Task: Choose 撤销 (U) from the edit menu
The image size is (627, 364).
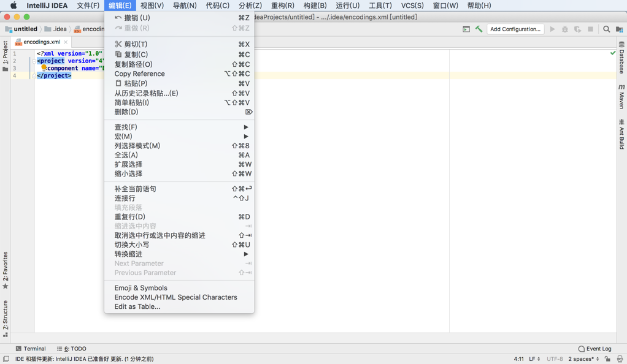Action: coord(179,18)
